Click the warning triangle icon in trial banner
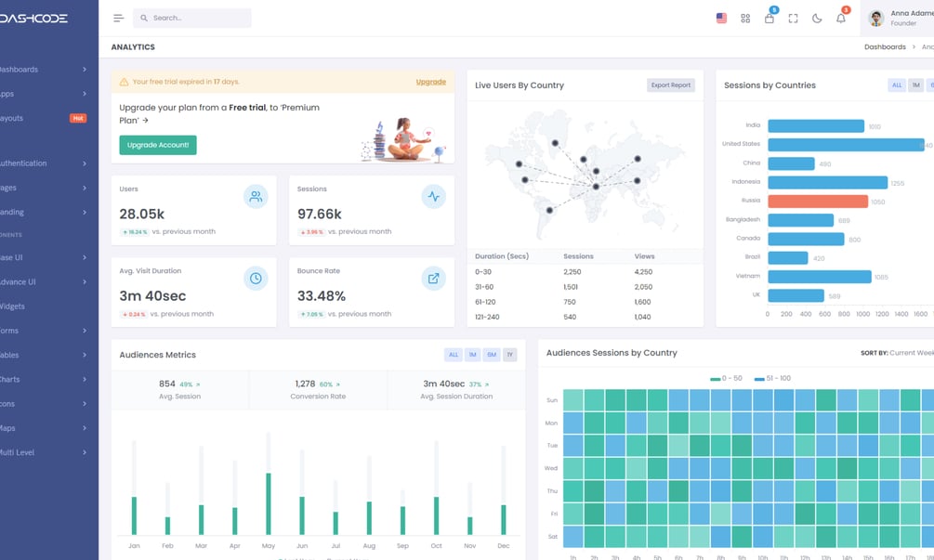Image resolution: width=934 pixels, height=560 pixels. pyautogui.click(x=124, y=82)
